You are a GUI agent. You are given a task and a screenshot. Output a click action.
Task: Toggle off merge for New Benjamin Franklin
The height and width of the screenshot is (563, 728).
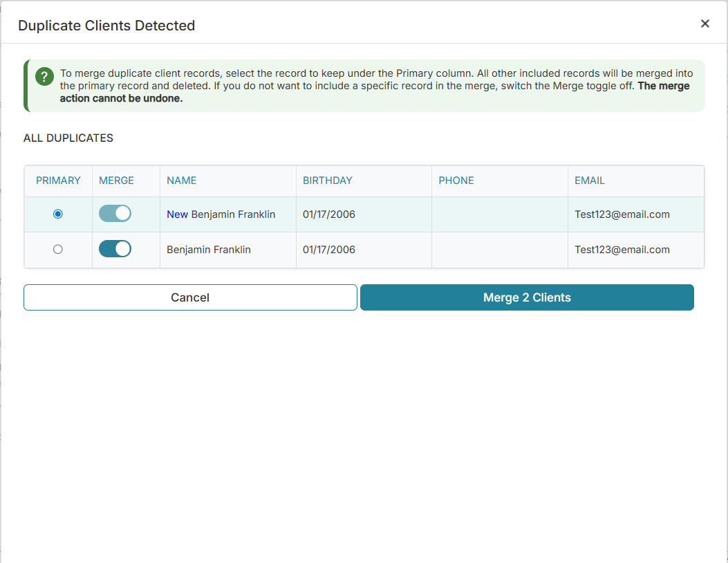point(115,214)
